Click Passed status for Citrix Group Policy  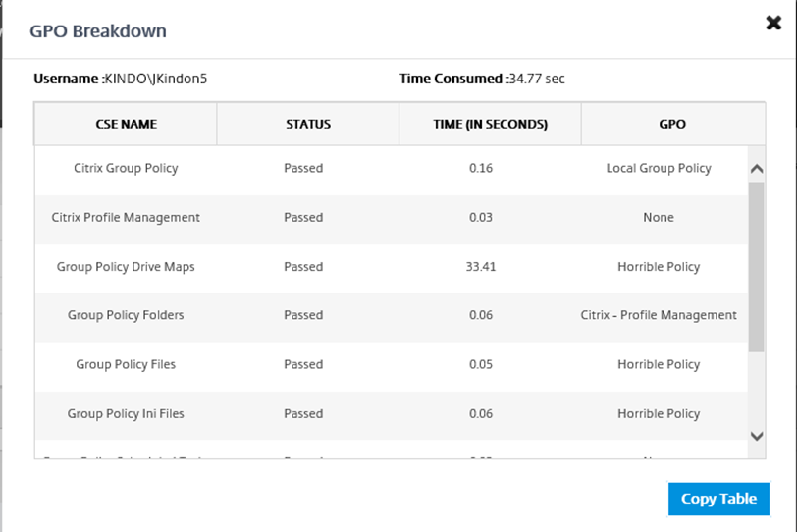tap(303, 168)
